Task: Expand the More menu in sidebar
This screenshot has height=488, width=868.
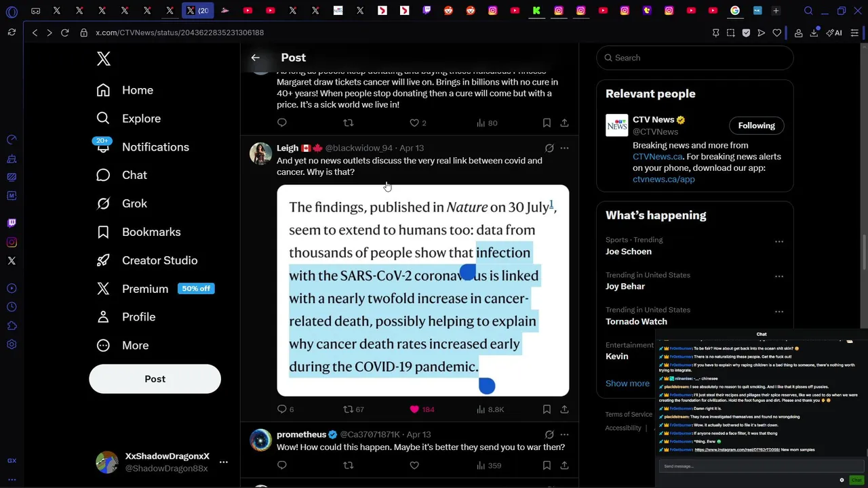Action: click(x=122, y=345)
